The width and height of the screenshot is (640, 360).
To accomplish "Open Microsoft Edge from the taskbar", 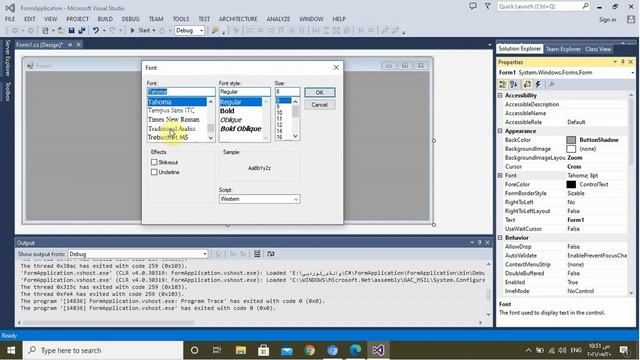I will (x=355, y=350).
